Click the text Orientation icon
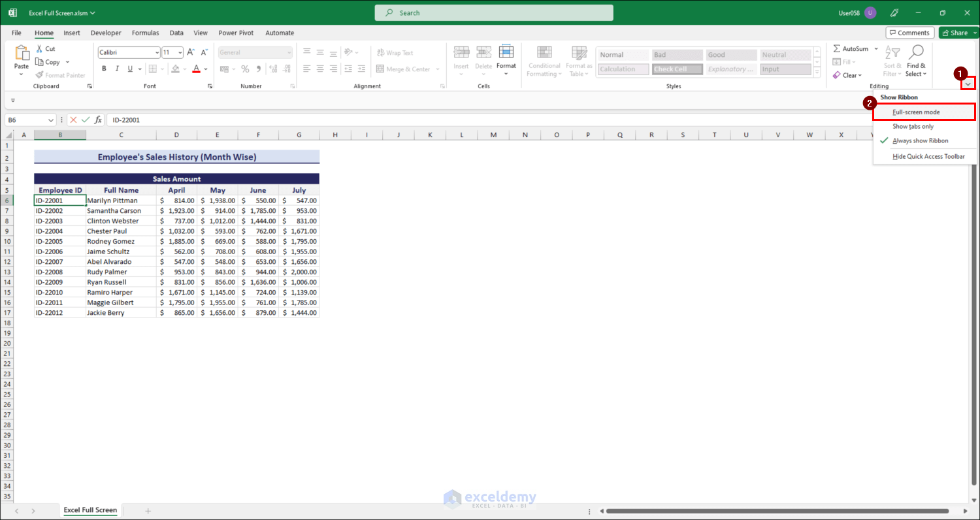Image resolution: width=980 pixels, height=520 pixels. pyautogui.click(x=349, y=52)
